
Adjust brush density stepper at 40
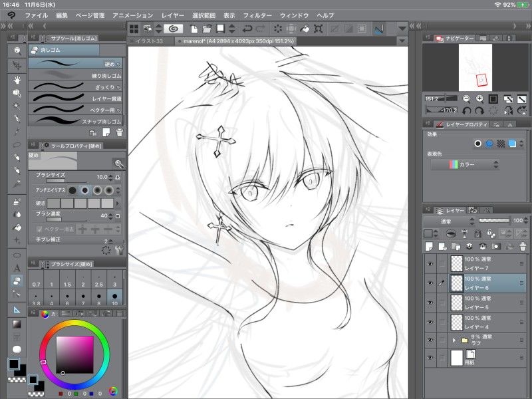tap(110, 216)
